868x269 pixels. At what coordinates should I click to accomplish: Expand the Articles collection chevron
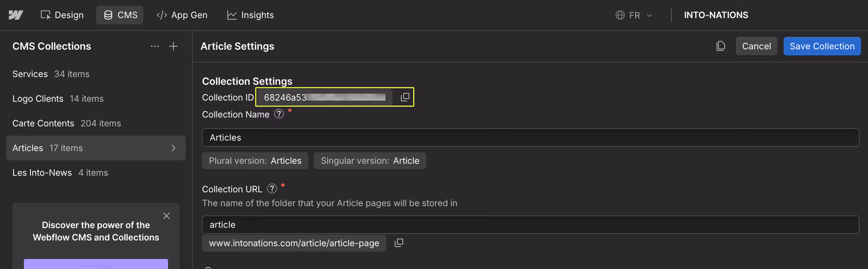coord(173,148)
